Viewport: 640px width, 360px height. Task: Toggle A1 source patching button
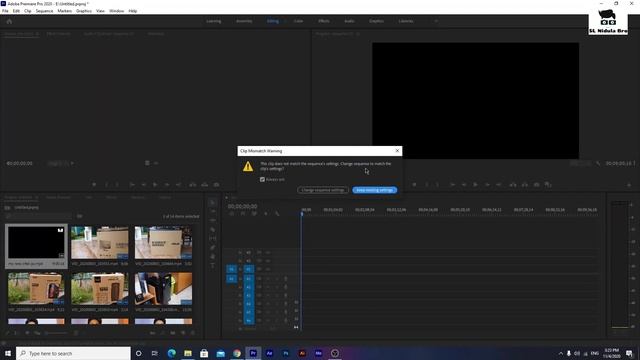click(x=231, y=279)
